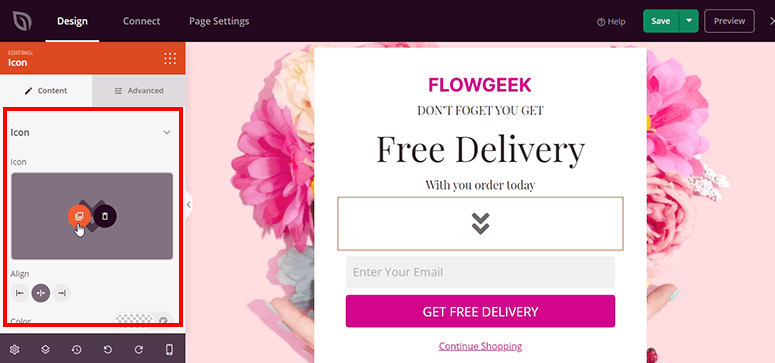Click the Continue Shopping link
Image resolution: width=775 pixels, height=363 pixels.
[480, 346]
